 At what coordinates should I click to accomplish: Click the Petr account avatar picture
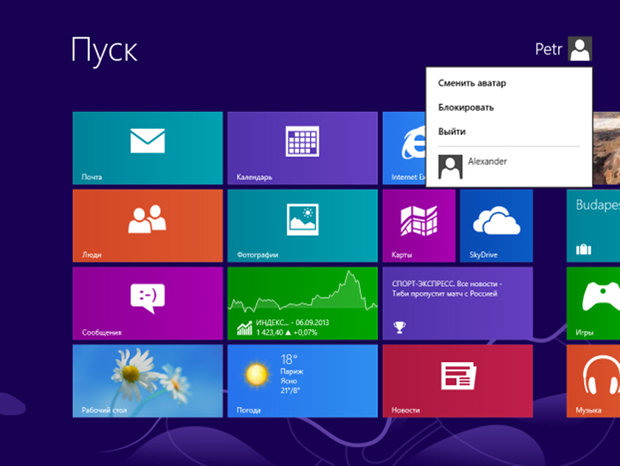[x=580, y=49]
